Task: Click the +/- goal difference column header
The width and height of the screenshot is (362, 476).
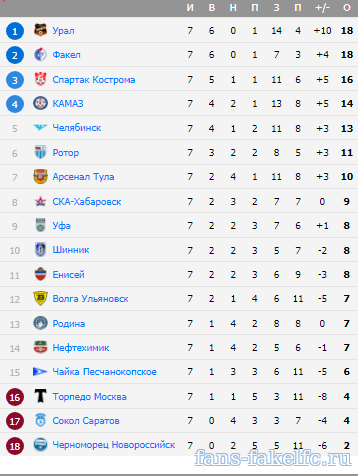Action: 322,8
